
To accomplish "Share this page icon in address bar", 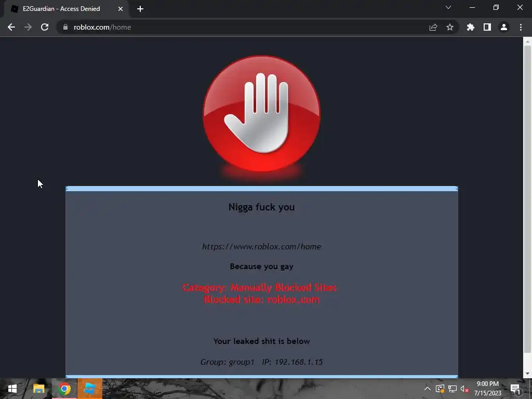I will click(x=433, y=27).
